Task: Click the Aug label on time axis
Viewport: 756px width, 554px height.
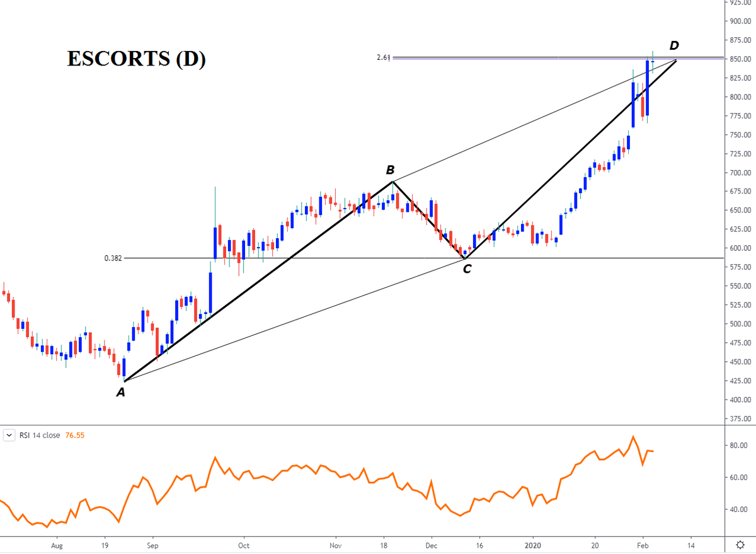Action: pos(57,545)
